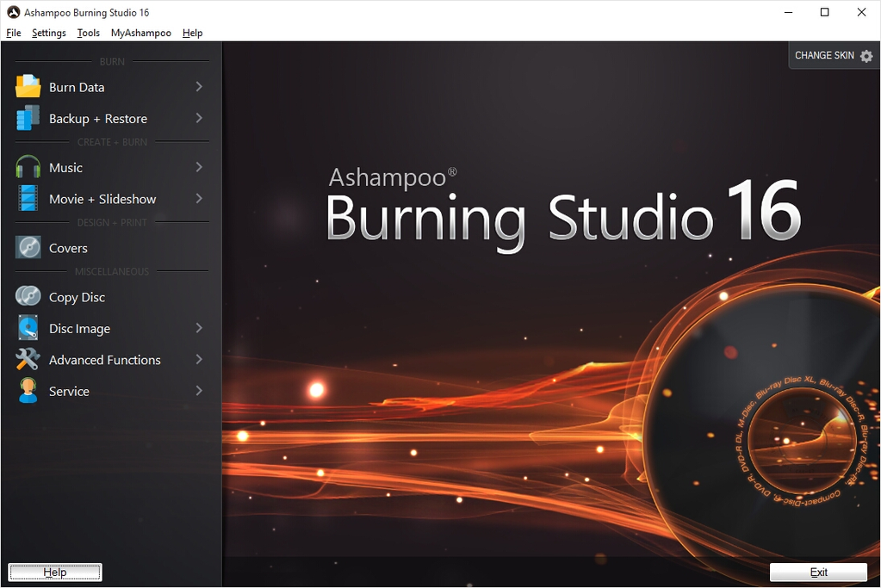Open the Settings menu
Screen dimensions: 881x588
pyautogui.click(x=49, y=33)
